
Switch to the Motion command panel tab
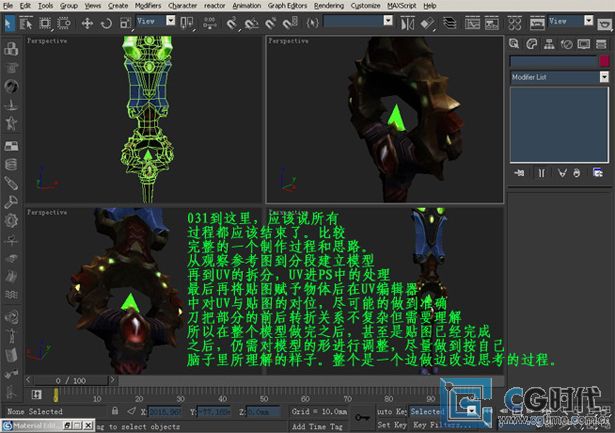tap(566, 44)
